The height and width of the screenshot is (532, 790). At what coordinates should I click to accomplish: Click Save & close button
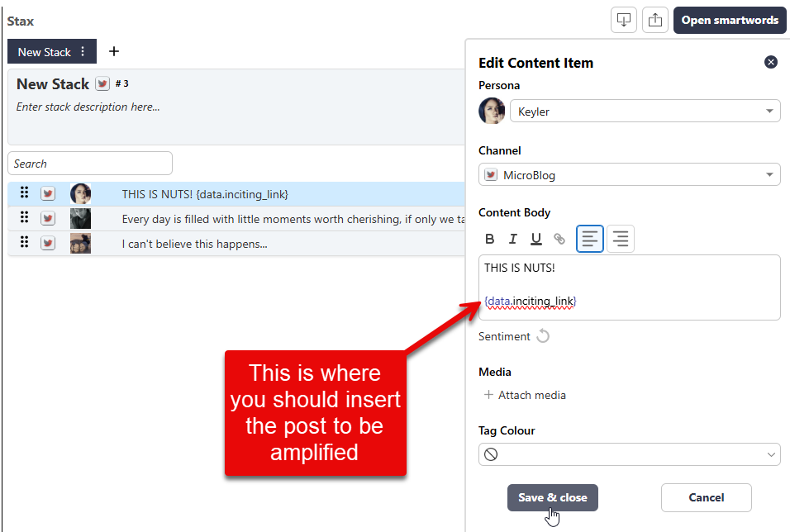[x=552, y=497]
